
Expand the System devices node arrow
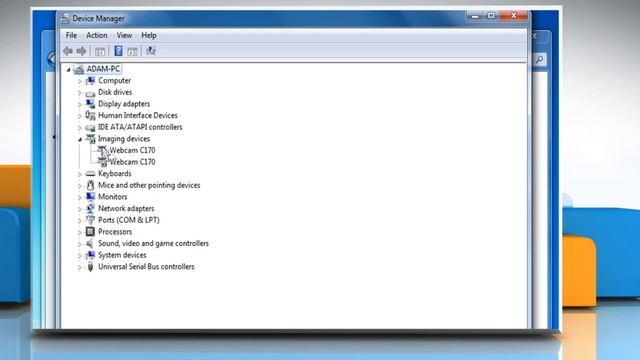pyautogui.click(x=80, y=256)
